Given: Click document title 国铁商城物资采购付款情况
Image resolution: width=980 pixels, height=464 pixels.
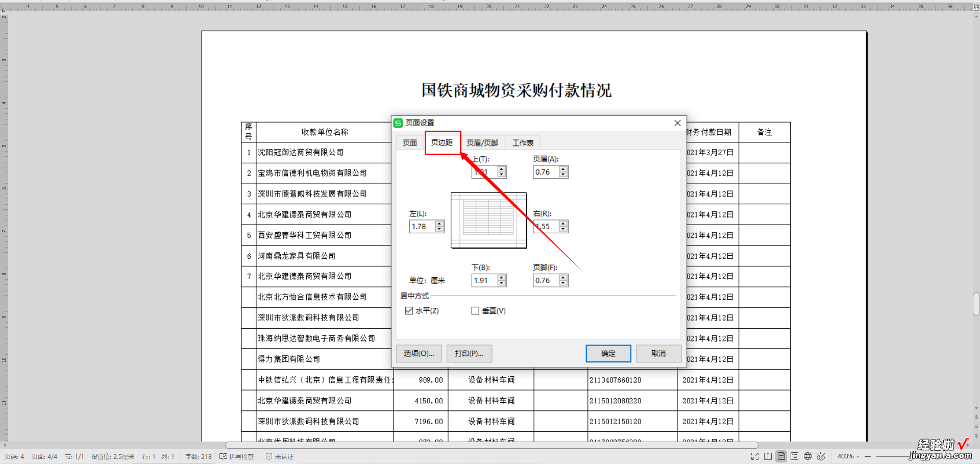Looking at the screenshot, I should 516,90.
